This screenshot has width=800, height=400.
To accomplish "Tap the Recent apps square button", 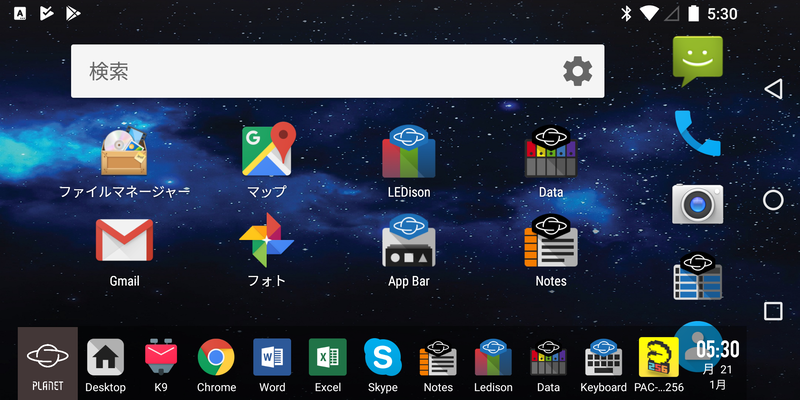I will point(773,311).
